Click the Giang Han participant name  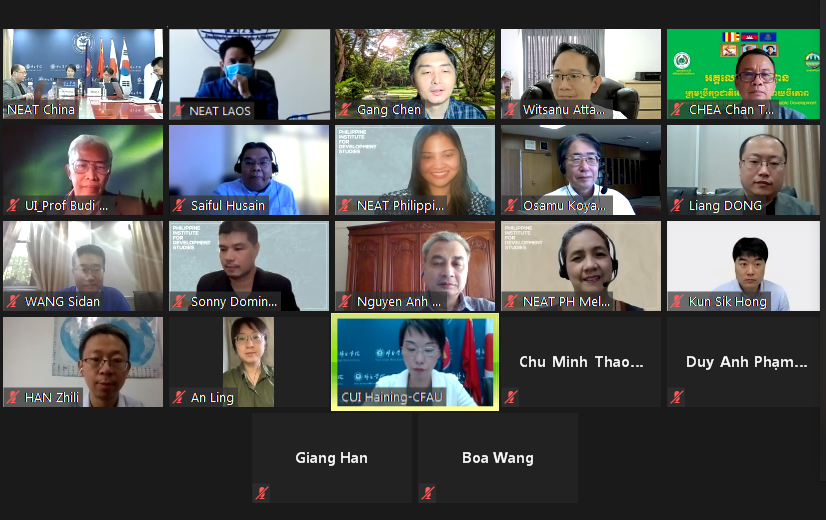(x=331, y=458)
